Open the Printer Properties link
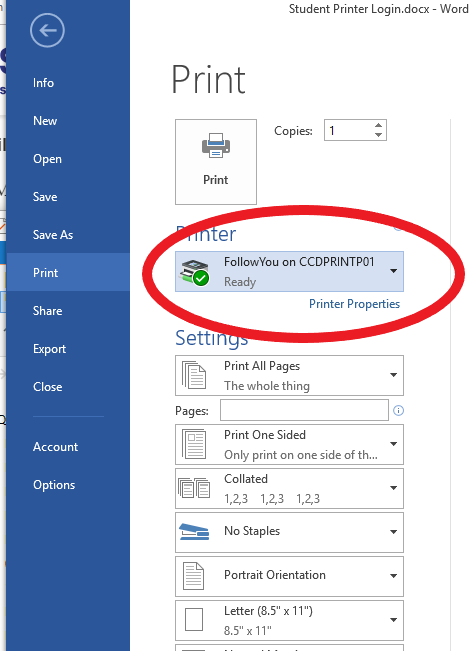469x651 pixels. point(354,304)
